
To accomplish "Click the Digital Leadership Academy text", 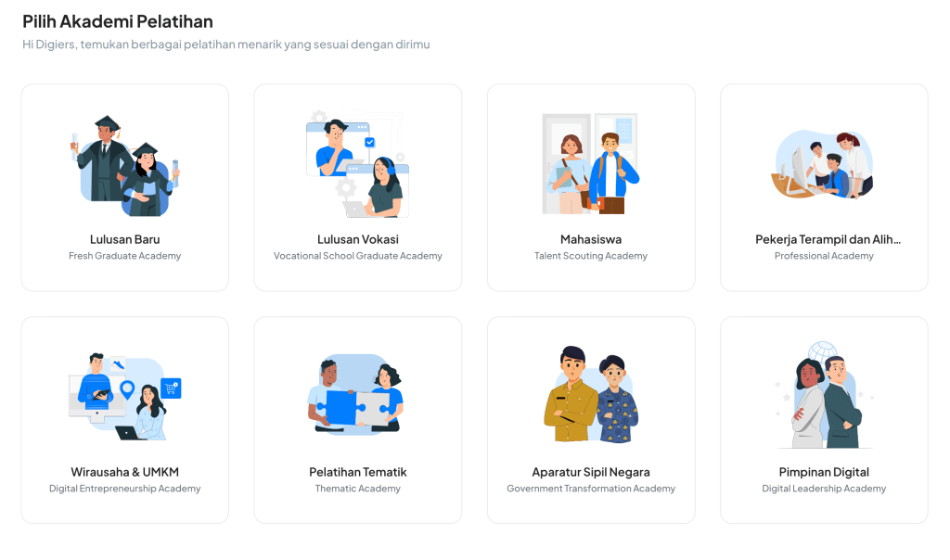I will [x=824, y=489].
